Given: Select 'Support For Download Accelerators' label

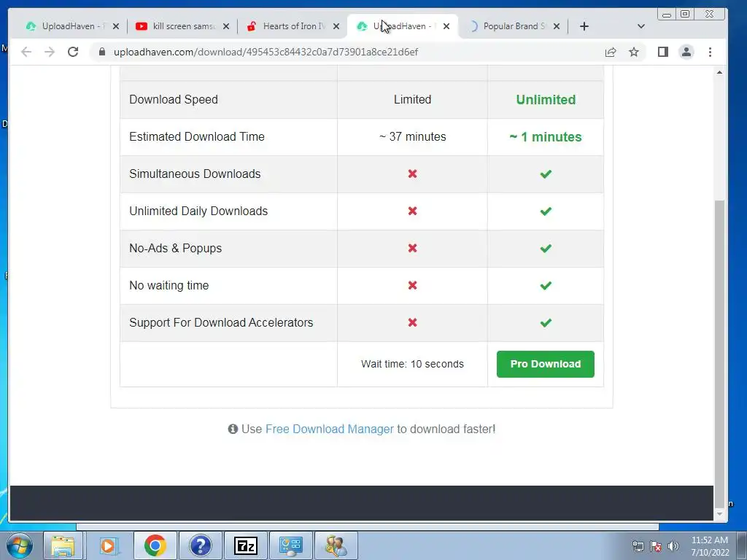Looking at the screenshot, I should pos(221,322).
